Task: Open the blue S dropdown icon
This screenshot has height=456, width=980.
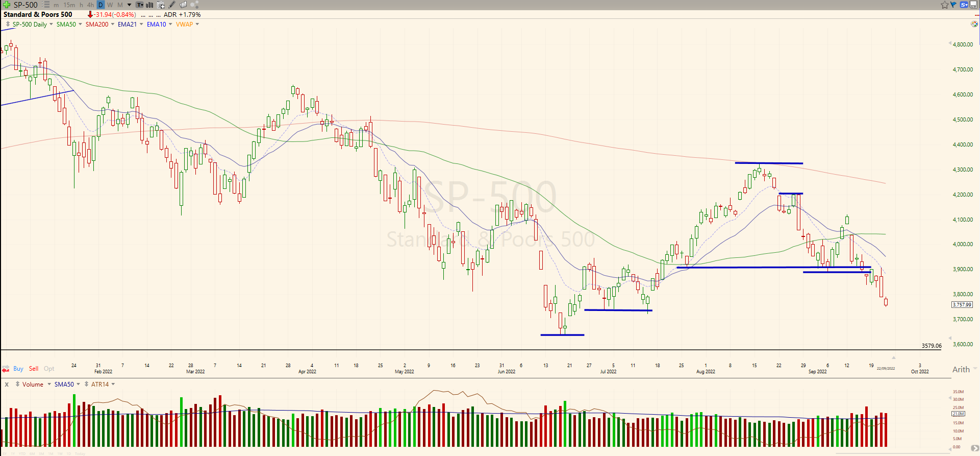Action: click(964, 5)
